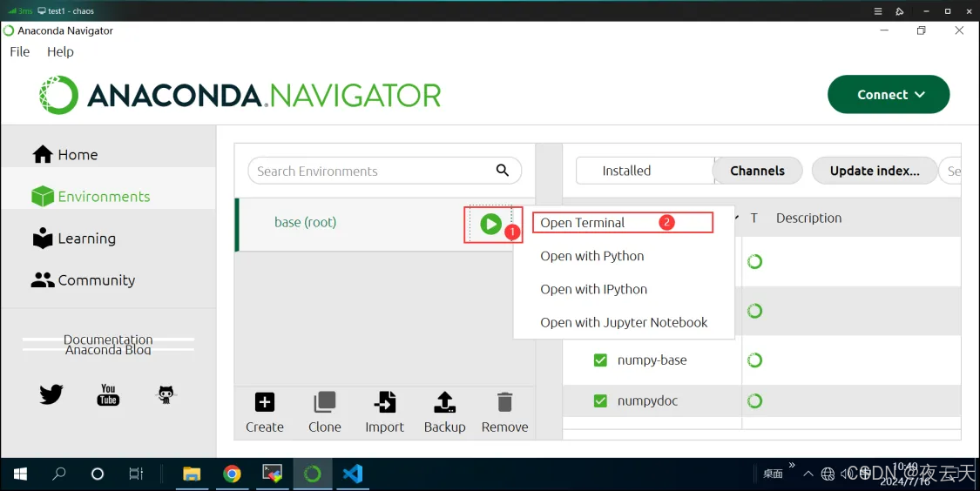
Task: Launch Visual Studio Code from taskbar
Action: pos(353,474)
